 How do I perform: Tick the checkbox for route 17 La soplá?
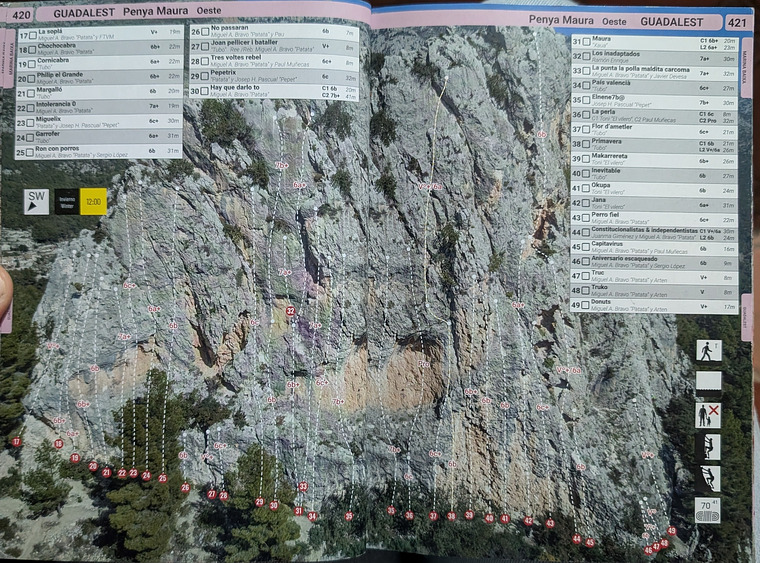point(33,35)
